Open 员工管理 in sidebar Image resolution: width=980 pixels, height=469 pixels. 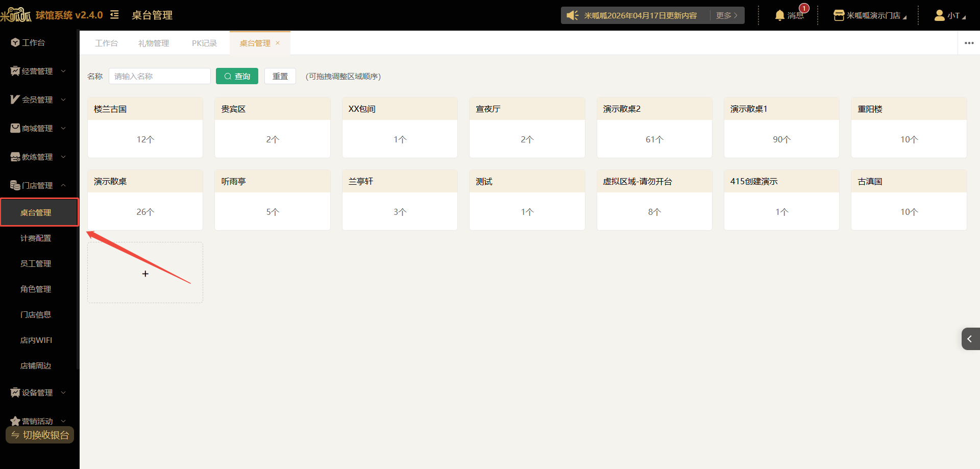pos(36,264)
